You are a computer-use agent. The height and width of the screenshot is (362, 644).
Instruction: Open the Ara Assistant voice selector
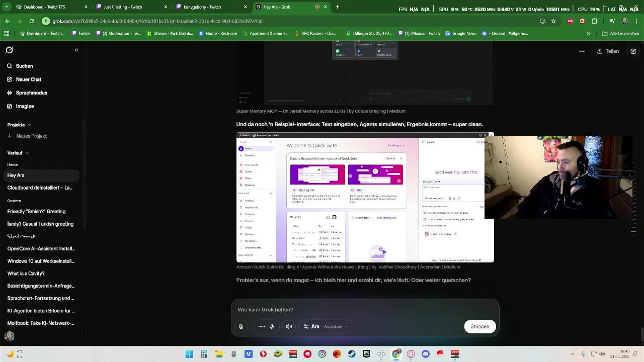pyautogui.click(x=326, y=327)
